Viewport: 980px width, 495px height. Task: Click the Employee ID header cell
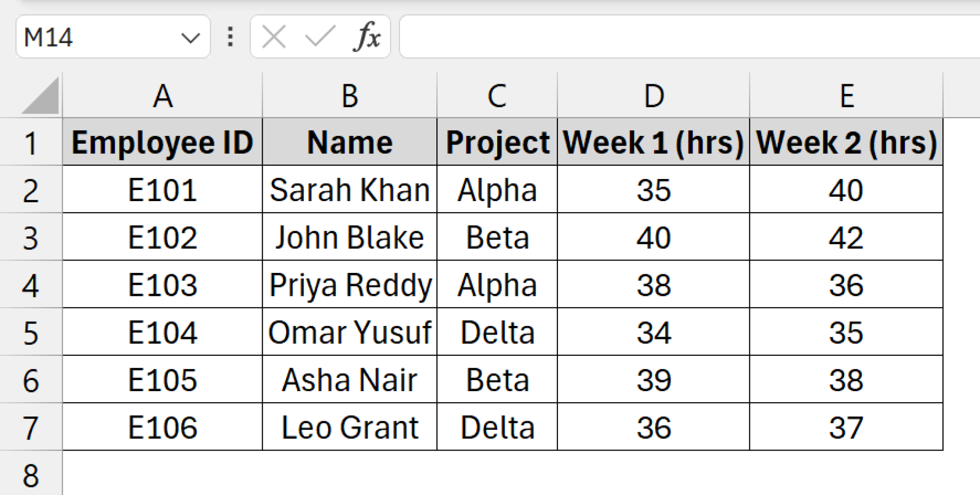(x=163, y=142)
